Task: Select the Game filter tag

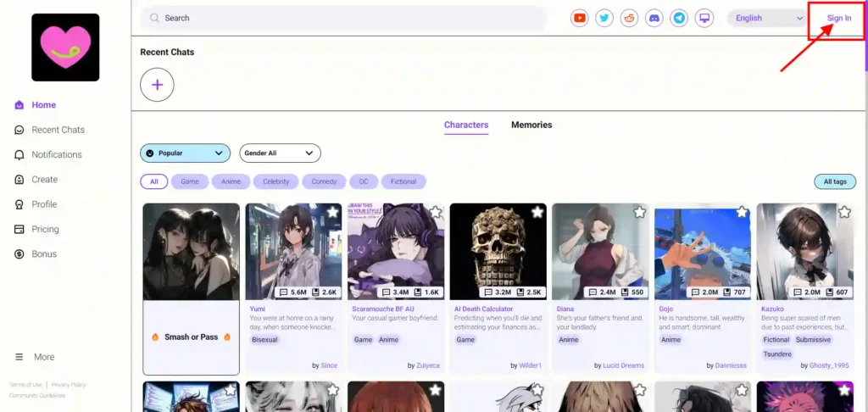Action: tap(190, 181)
